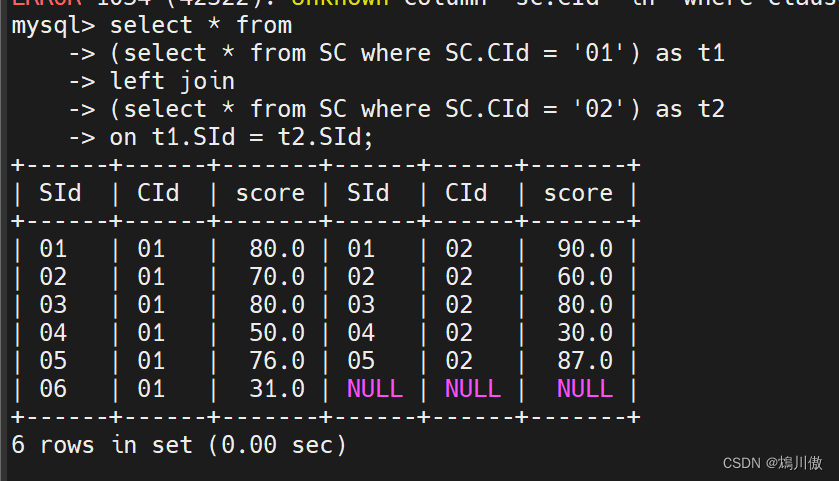Click the 70.0 score value
Image resolution: width=839 pixels, height=481 pixels.
pyautogui.click(x=277, y=277)
